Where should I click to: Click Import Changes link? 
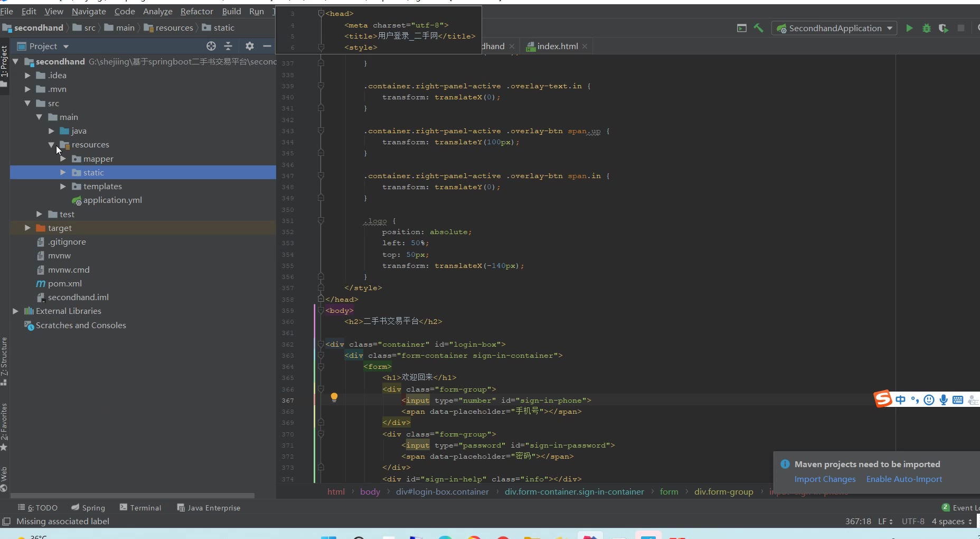(825, 479)
